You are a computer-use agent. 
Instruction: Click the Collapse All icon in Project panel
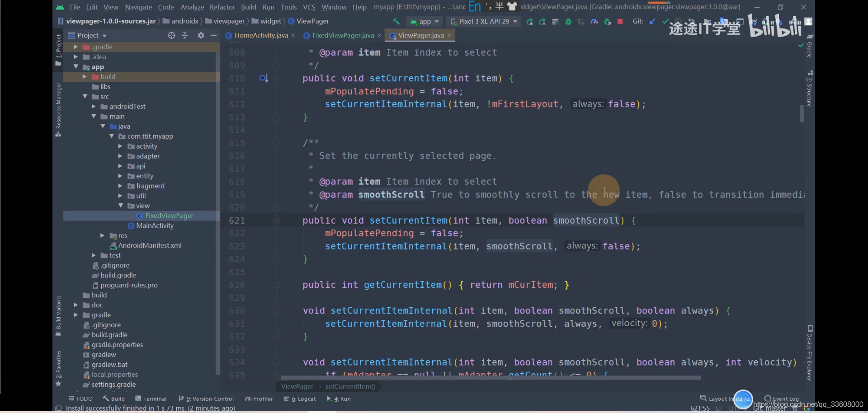click(x=184, y=35)
